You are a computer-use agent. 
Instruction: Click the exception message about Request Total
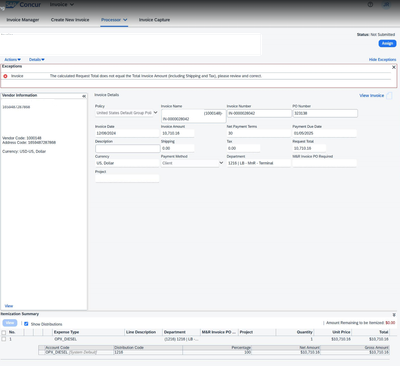point(156,76)
